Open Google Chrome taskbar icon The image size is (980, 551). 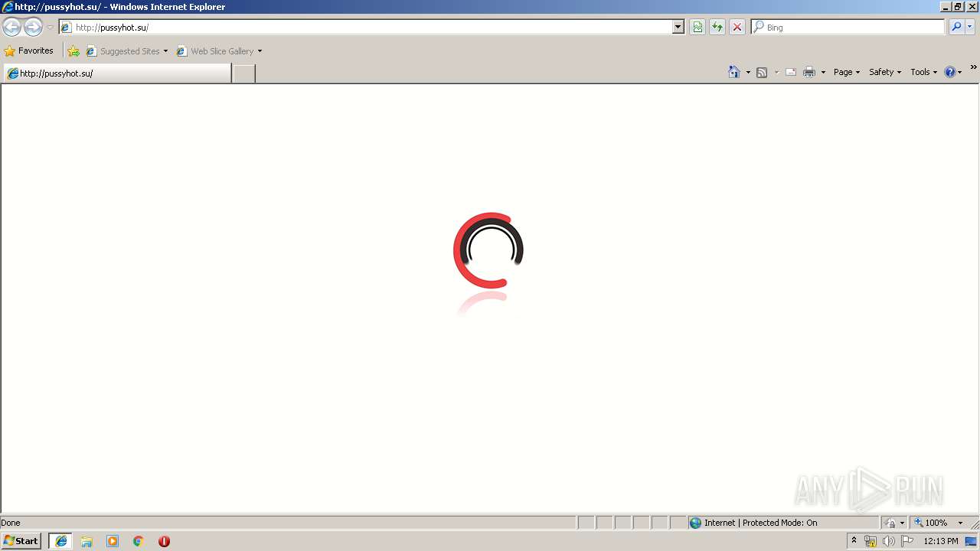(x=139, y=541)
